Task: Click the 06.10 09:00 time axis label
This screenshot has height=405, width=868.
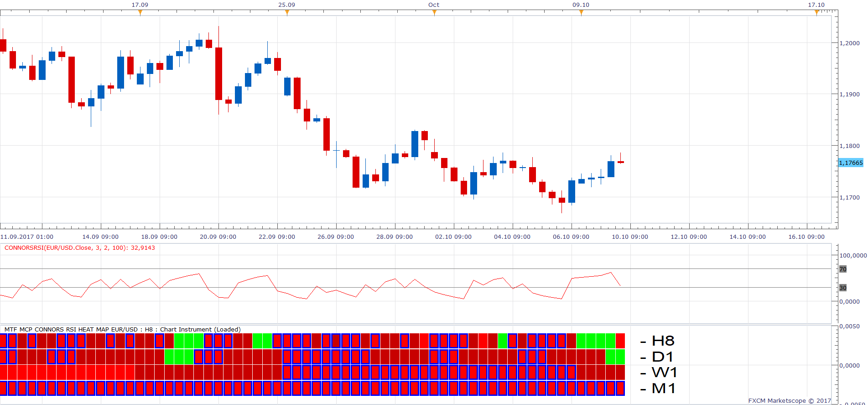Action: pos(571,237)
